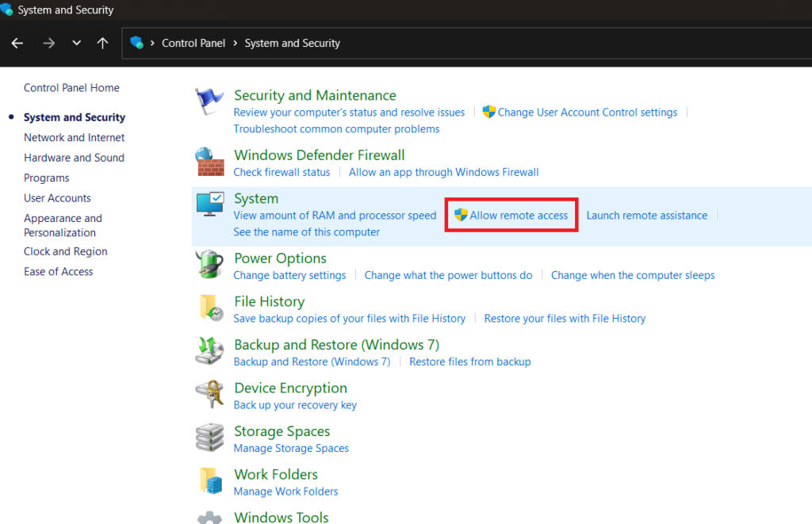Navigate up one level with up arrow
This screenshot has height=524, width=812.
point(102,44)
